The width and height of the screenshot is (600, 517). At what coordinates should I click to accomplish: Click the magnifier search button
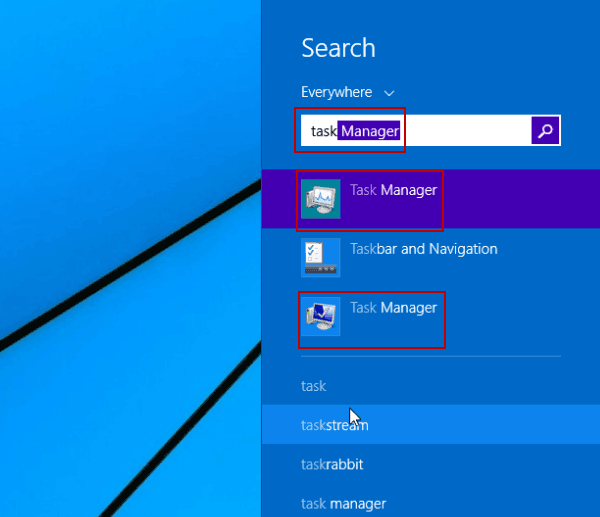pos(545,130)
